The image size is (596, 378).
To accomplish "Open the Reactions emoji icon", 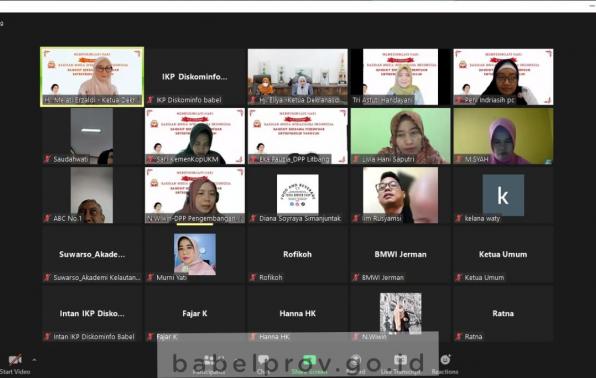I will (x=445, y=359).
